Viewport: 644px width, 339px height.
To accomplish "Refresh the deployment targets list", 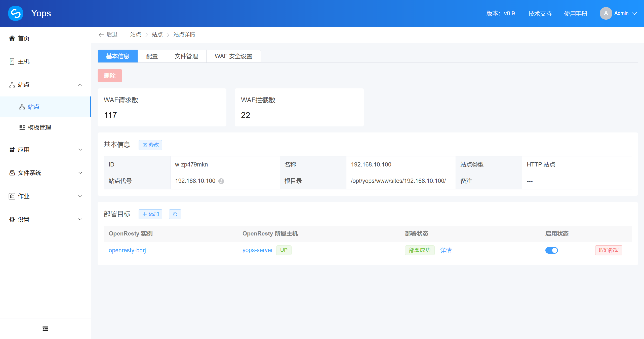I will pyautogui.click(x=175, y=214).
